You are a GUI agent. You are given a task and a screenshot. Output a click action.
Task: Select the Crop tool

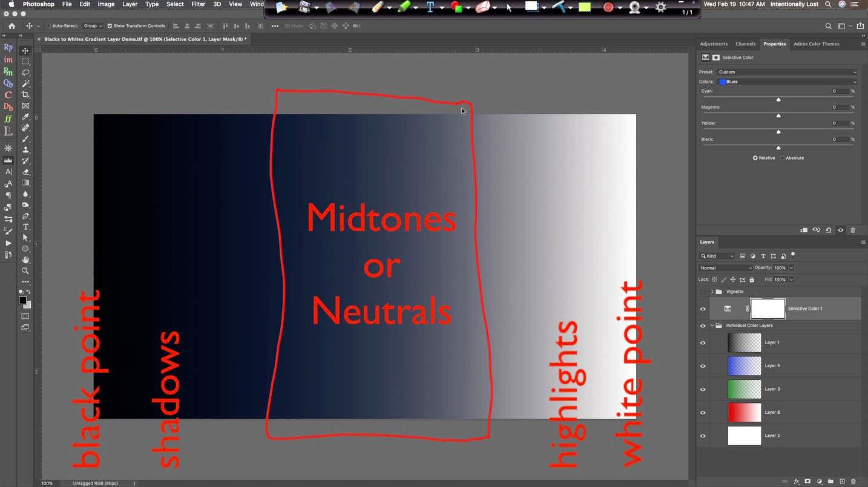[25, 94]
